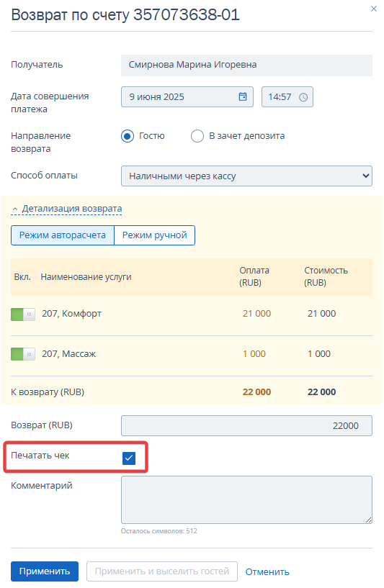
Task: Select the Гостю radio button
Action: 128,136
